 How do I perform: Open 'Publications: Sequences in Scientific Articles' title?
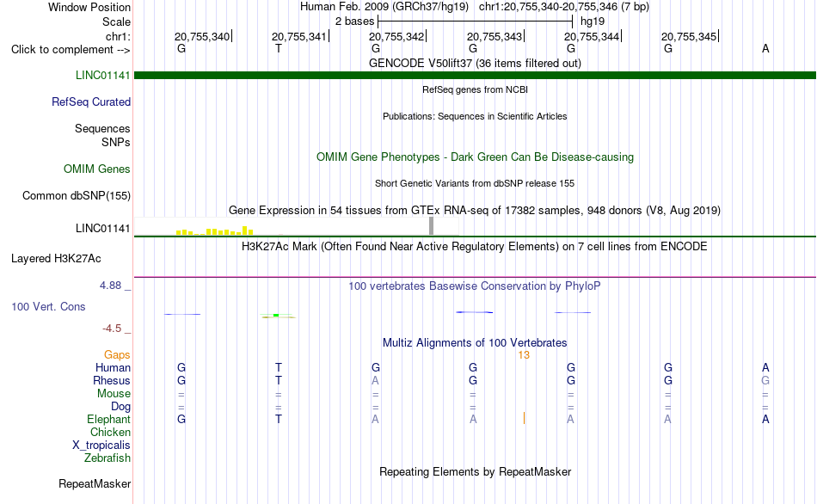point(475,116)
